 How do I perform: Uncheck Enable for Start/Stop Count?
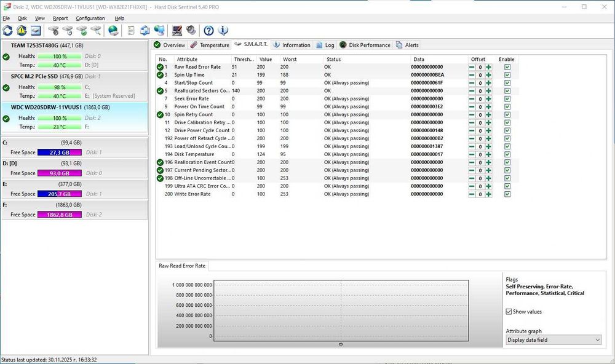(507, 83)
